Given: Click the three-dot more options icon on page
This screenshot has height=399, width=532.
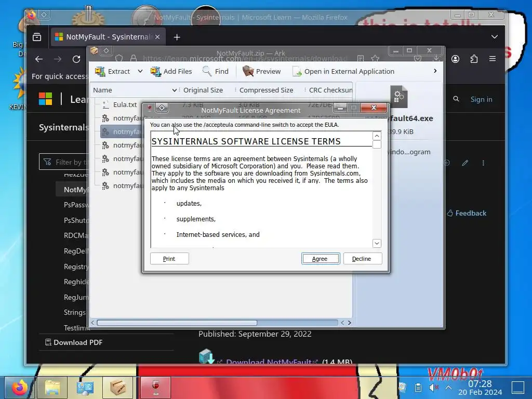Looking at the screenshot, I should coord(483,163).
